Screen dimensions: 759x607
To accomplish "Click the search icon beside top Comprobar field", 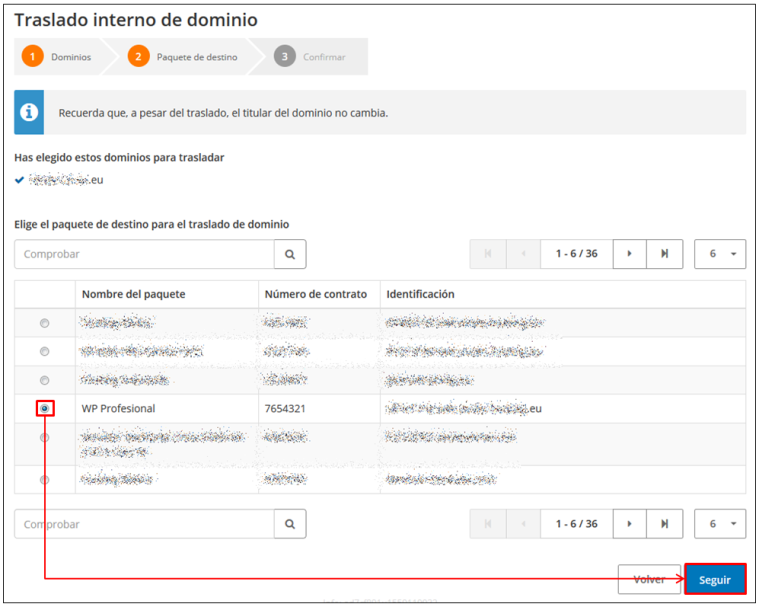I will pyautogui.click(x=290, y=254).
